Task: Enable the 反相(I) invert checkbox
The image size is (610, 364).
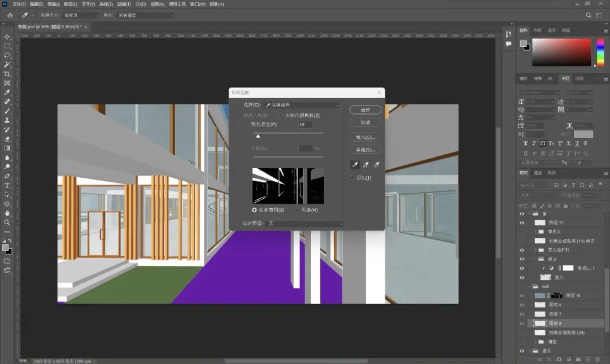Action: tap(352, 178)
